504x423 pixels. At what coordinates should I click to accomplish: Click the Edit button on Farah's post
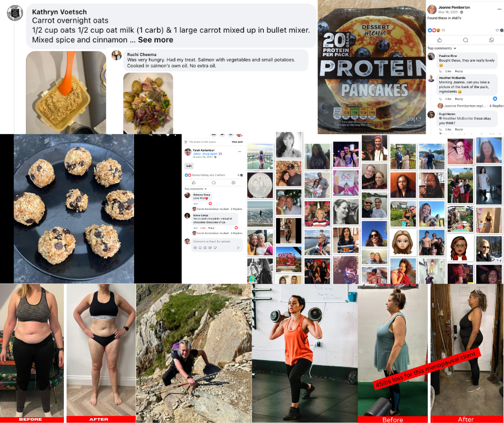189,166
